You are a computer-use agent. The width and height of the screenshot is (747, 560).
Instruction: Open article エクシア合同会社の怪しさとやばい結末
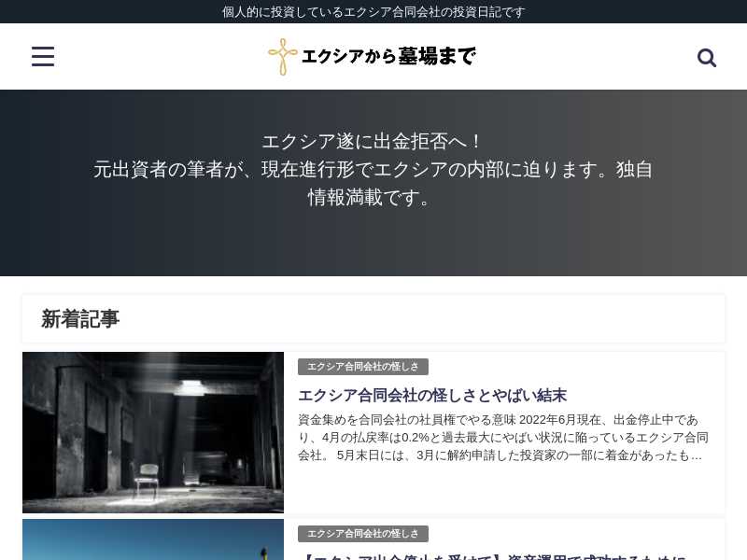[x=432, y=395]
